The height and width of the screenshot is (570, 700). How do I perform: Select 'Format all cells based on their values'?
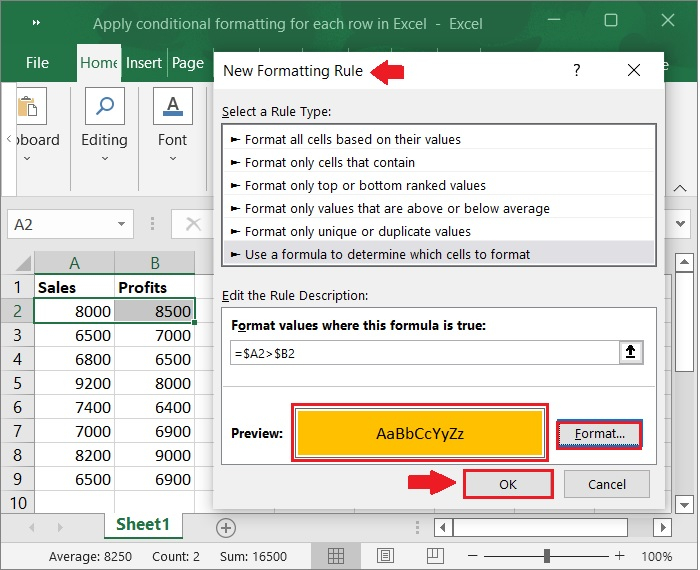pos(439,139)
